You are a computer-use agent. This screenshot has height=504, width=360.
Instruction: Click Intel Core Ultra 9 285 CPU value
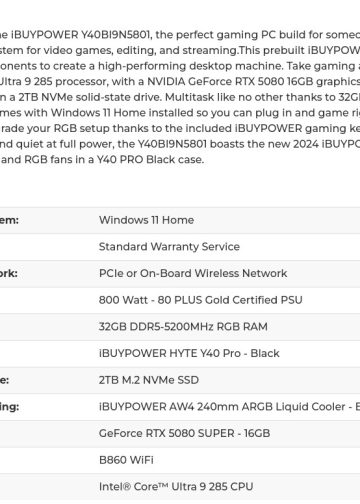coord(176,487)
